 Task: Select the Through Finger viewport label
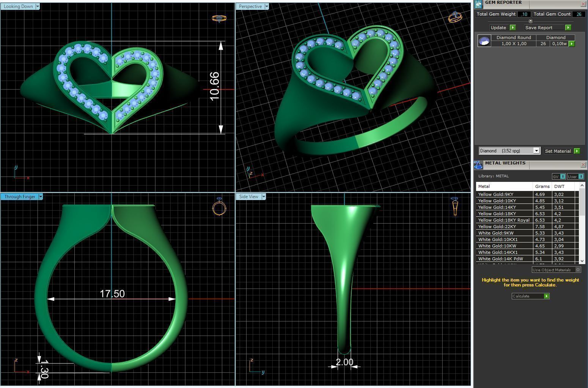pyautogui.click(x=20, y=197)
